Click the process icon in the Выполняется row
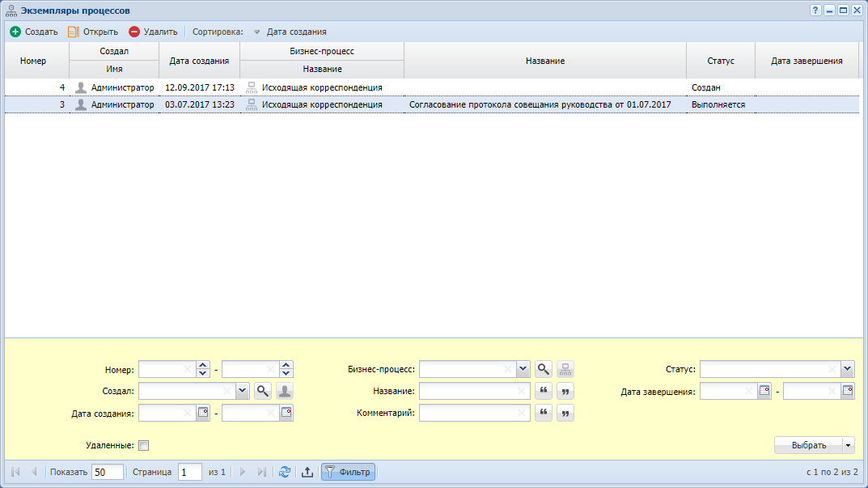Viewport: 868px width, 488px height. (252, 104)
